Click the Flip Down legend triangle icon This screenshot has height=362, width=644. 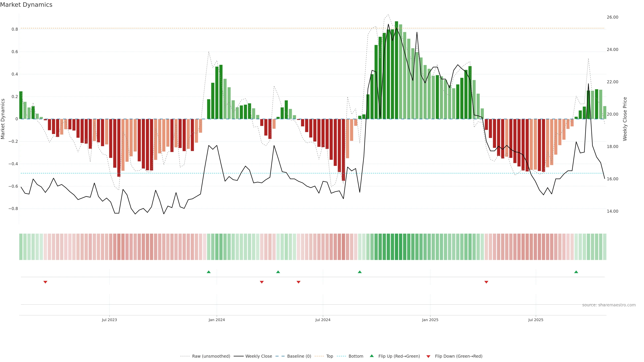tap(428, 356)
